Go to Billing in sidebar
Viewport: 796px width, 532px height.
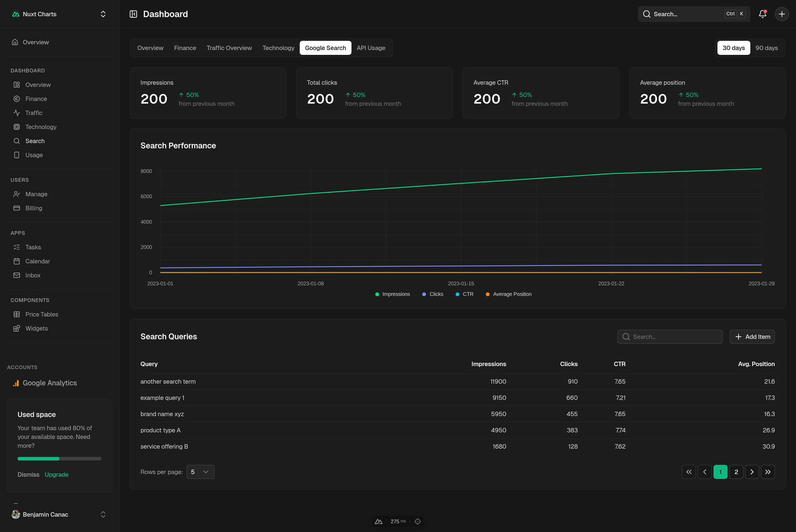click(33, 208)
